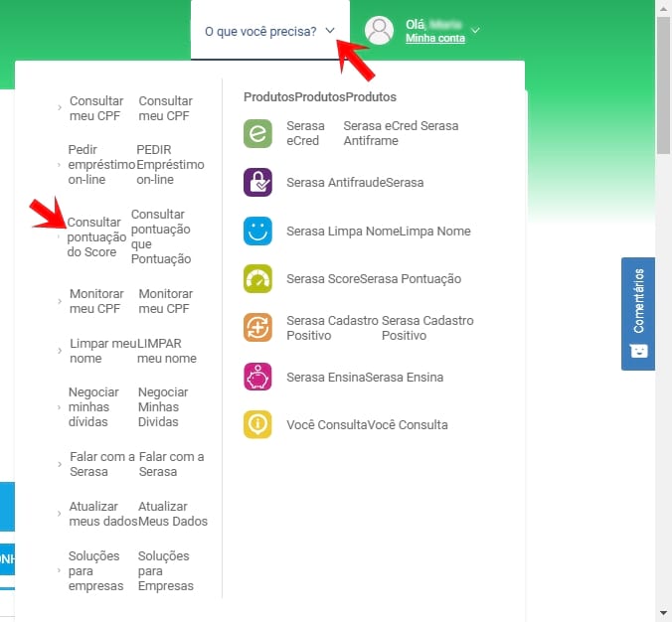
Task: Click the chevron beside Negociar minhas dívidas
Action: click(59, 407)
